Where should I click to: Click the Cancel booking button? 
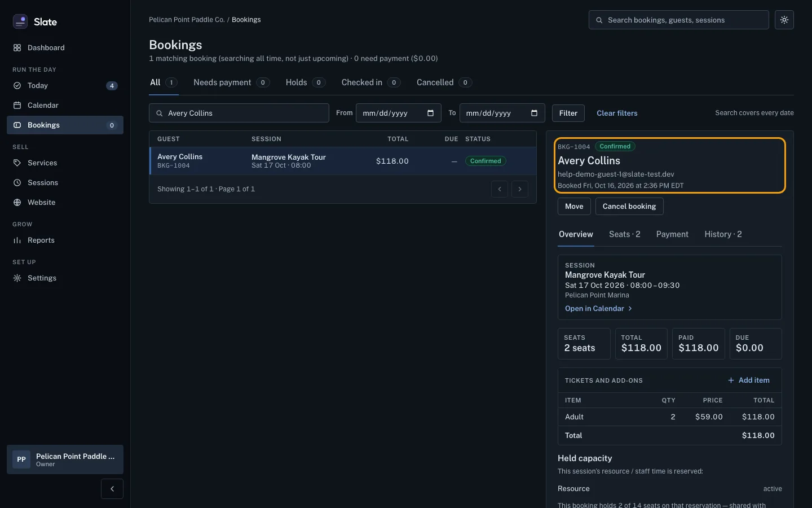tap(629, 206)
